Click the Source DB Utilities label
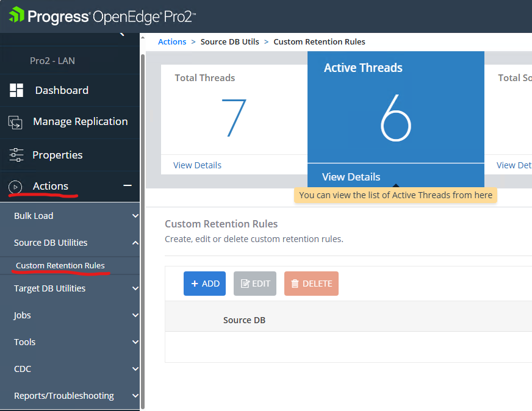Screen dimensions: 532x411 pyautogui.click(x=51, y=243)
